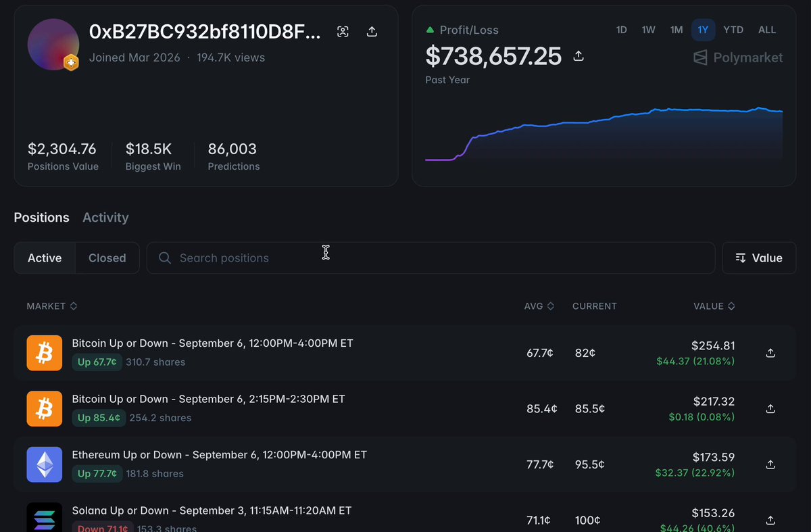Share the profile using the icon beside the address
The image size is (811, 532).
[372, 32]
